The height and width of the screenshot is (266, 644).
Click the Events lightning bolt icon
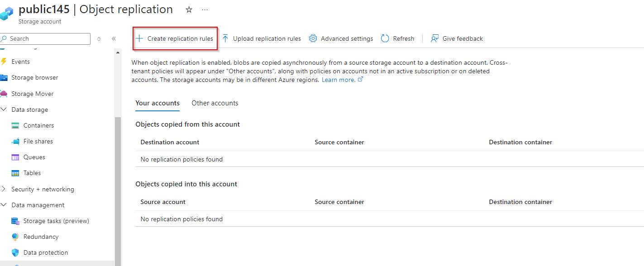point(4,62)
